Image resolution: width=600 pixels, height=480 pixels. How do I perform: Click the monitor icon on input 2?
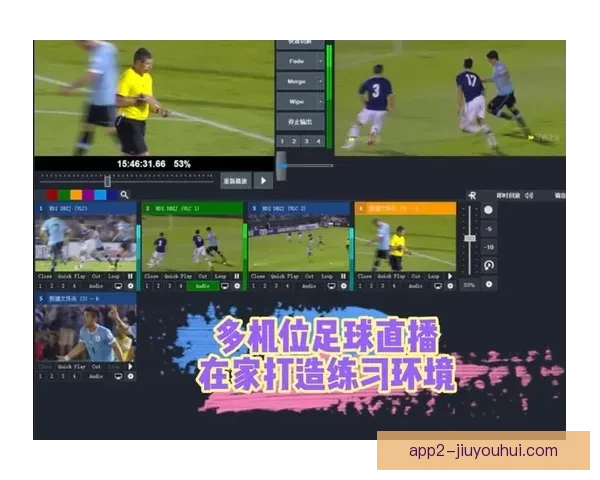coord(226,285)
